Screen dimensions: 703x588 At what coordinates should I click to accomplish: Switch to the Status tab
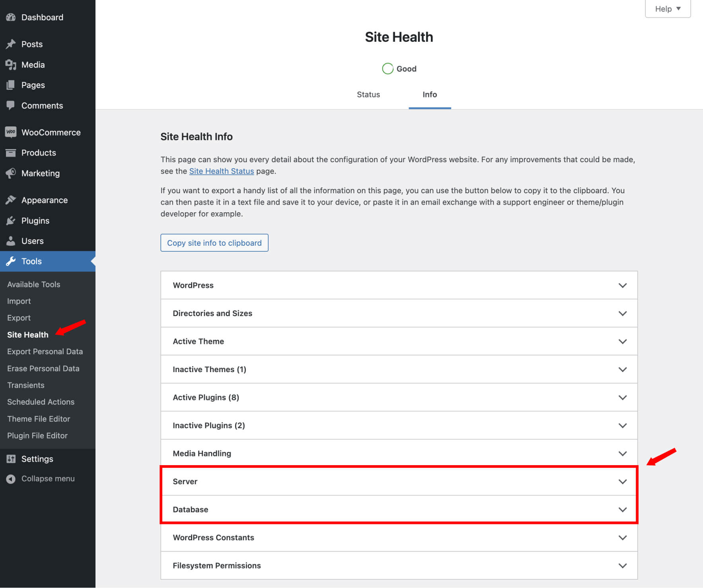click(x=368, y=95)
